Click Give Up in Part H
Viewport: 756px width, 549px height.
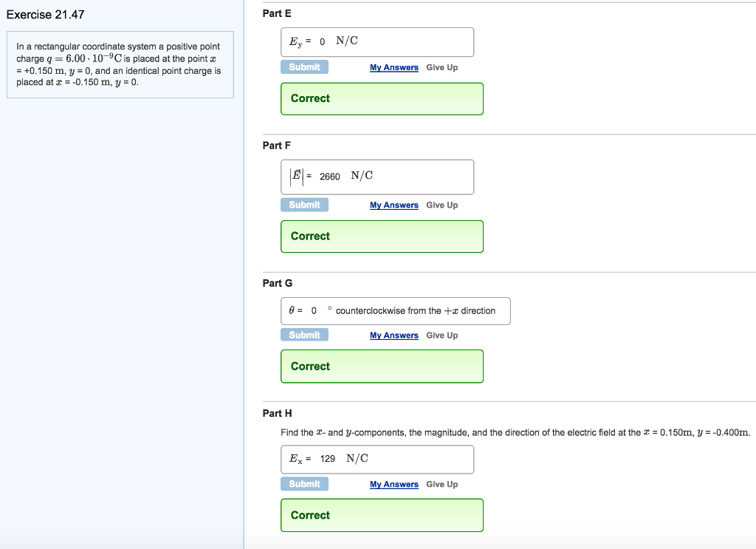[x=441, y=484]
